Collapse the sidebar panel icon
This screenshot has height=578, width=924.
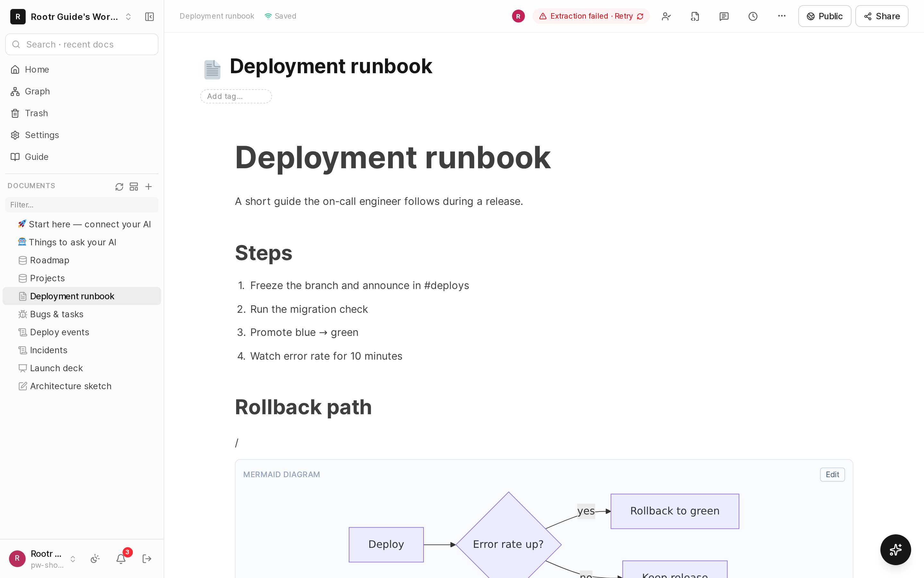[x=149, y=16]
